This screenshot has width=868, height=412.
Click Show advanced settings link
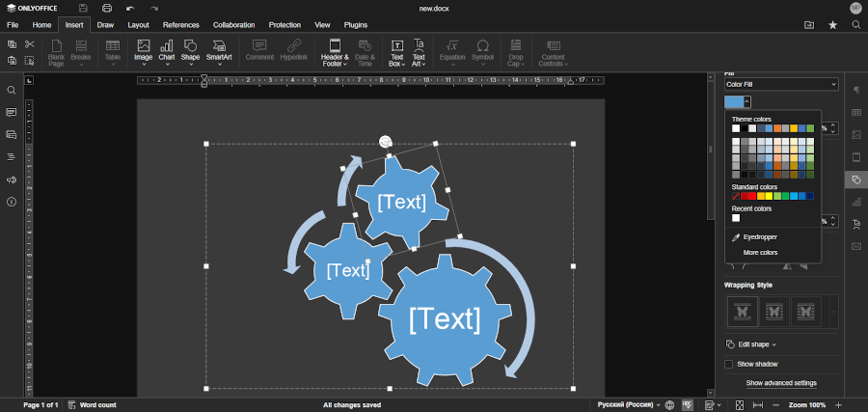click(781, 383)
